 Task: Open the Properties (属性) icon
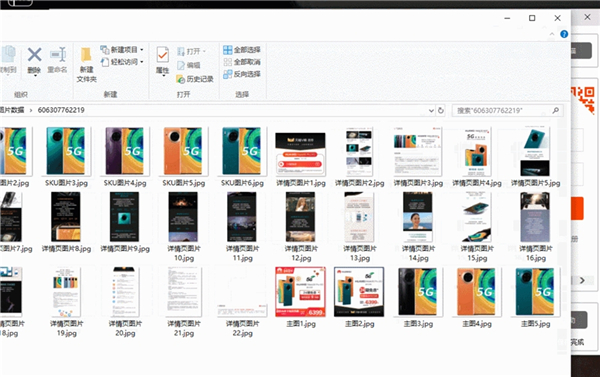[163, 60]
